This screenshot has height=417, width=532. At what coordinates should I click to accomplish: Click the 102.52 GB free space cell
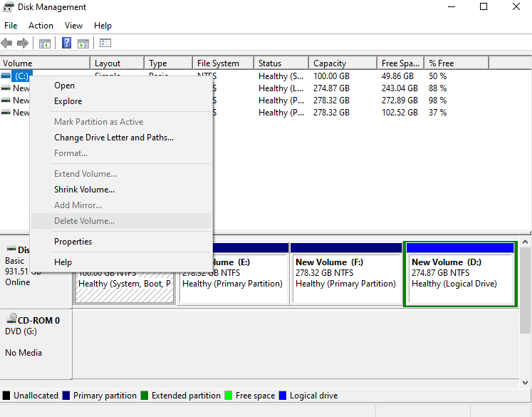pyautogui.click(x=400, y=113)
